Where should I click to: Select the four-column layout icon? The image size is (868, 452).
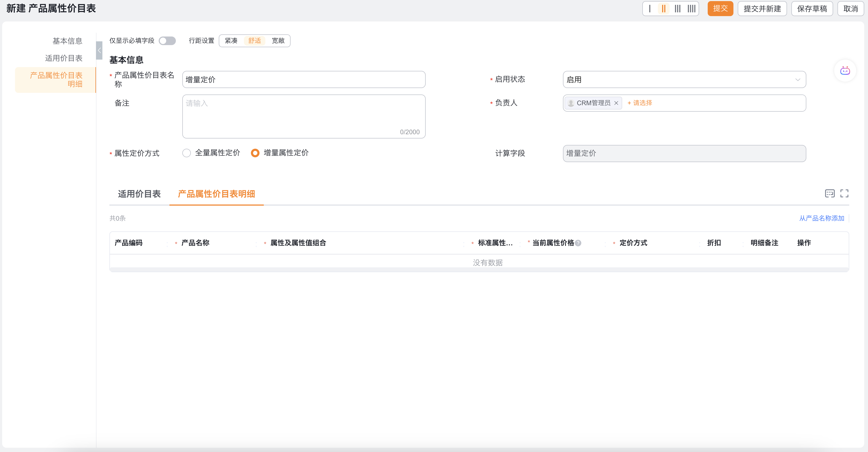pos(691,8)
